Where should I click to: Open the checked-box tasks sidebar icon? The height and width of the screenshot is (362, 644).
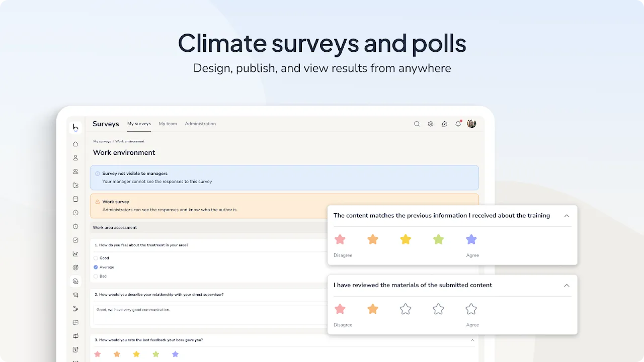click(75, 240)
